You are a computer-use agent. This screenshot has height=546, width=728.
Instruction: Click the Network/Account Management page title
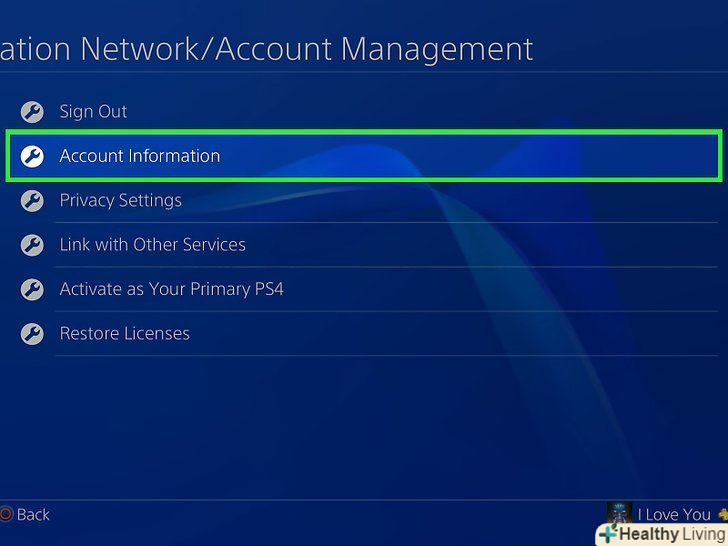click(265, 48)
